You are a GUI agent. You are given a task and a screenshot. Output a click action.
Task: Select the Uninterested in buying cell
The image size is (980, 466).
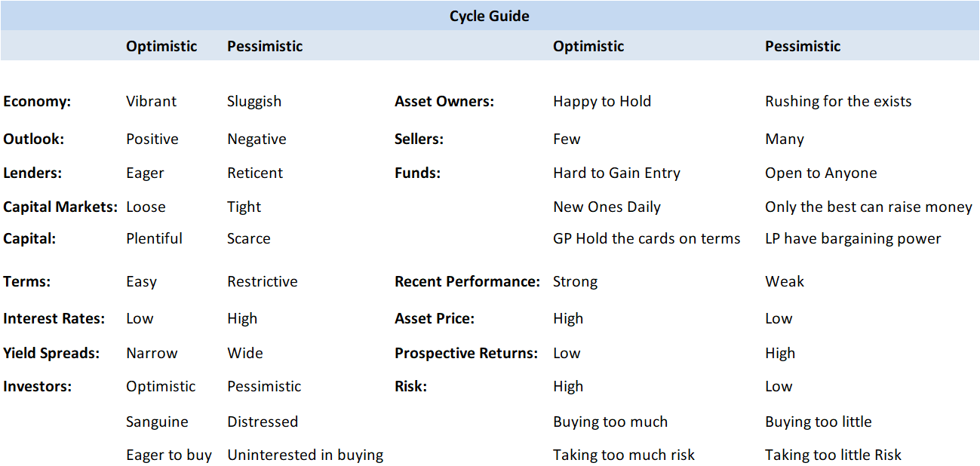click(306, 455)
